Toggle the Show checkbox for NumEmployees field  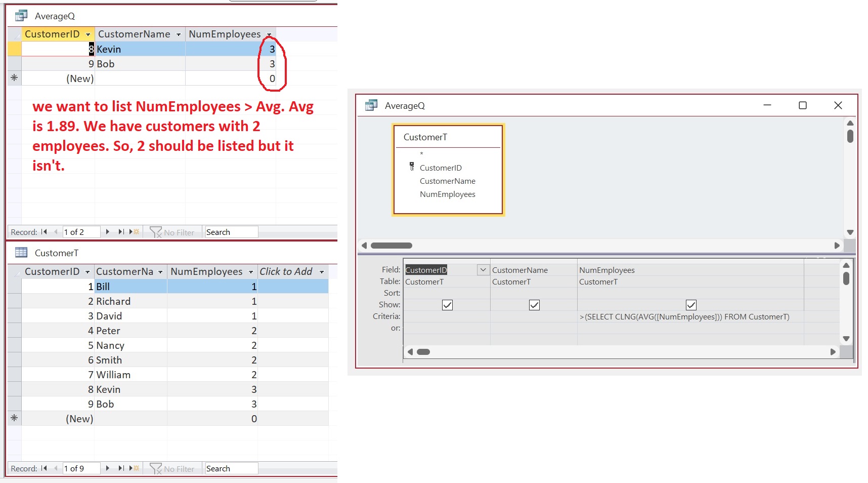pyautogui.click(x=691, y=305)
